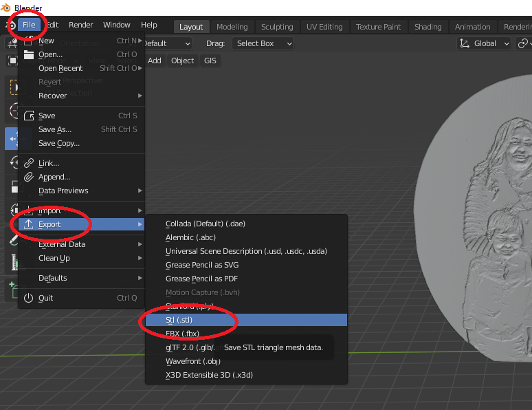This screenshot has width=532, height=410.
Task: Click the upload arrow icon beside Export
Action: [x=29, y=224]
